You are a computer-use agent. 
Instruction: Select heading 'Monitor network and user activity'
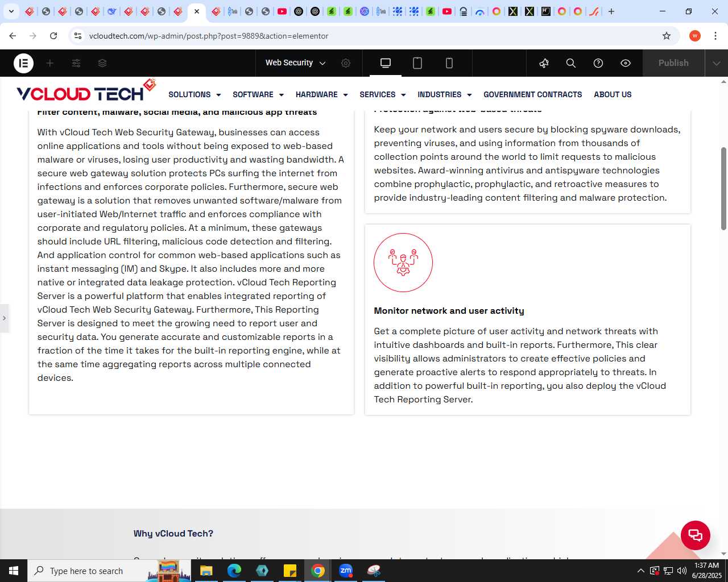449,311
